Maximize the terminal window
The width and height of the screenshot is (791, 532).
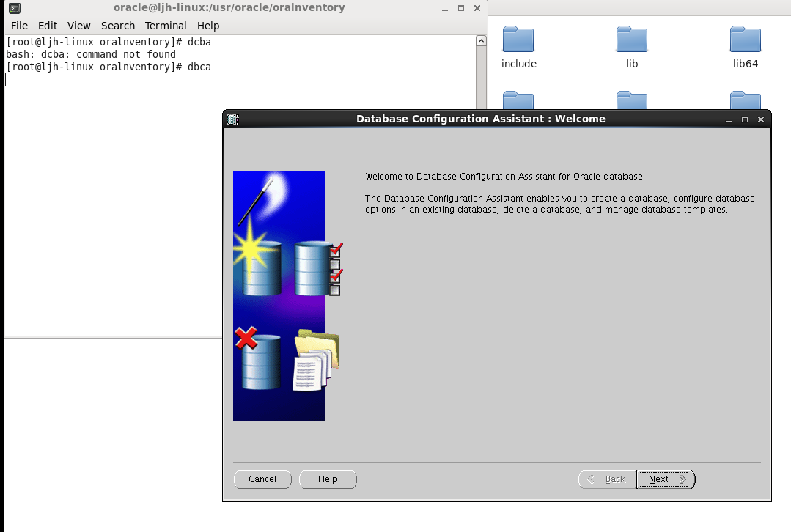coord(461,8)
